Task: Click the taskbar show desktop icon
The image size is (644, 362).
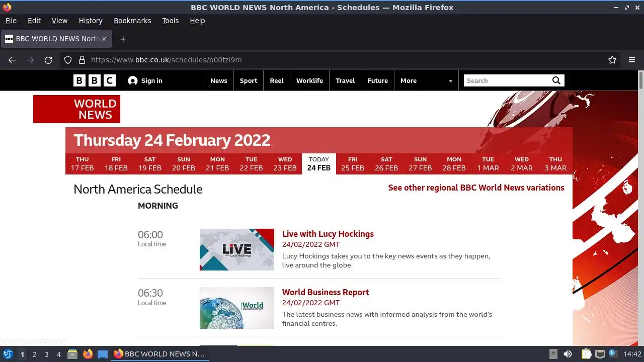Action: (103, 354)
